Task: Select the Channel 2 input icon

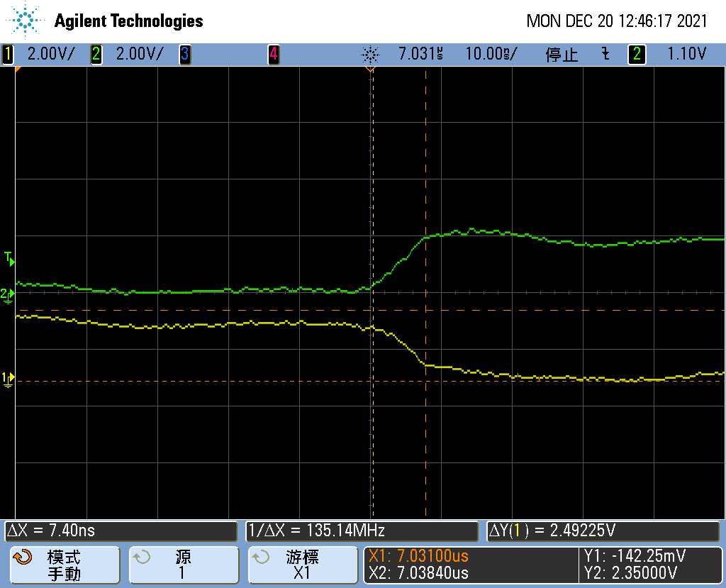Action: (96, 54)
